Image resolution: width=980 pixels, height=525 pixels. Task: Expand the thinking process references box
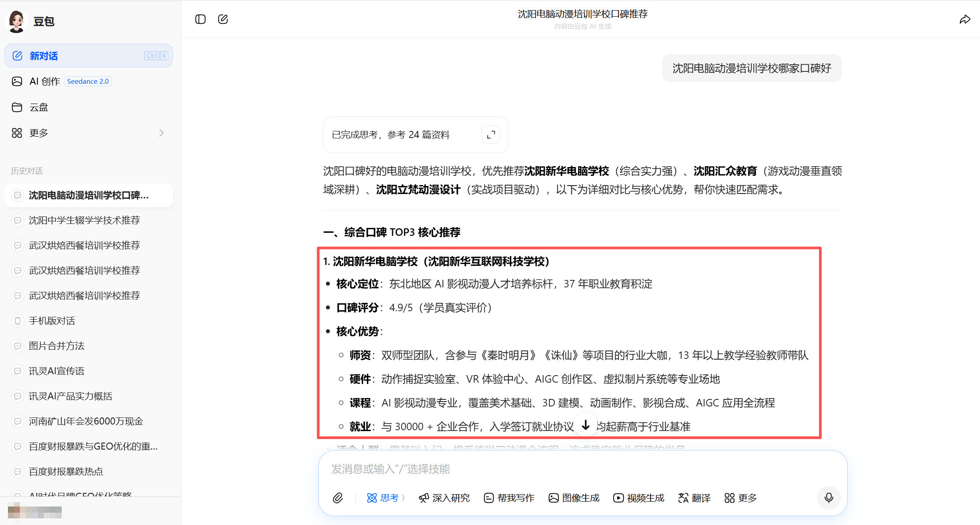pyautogui.click(x=490, y=134)
